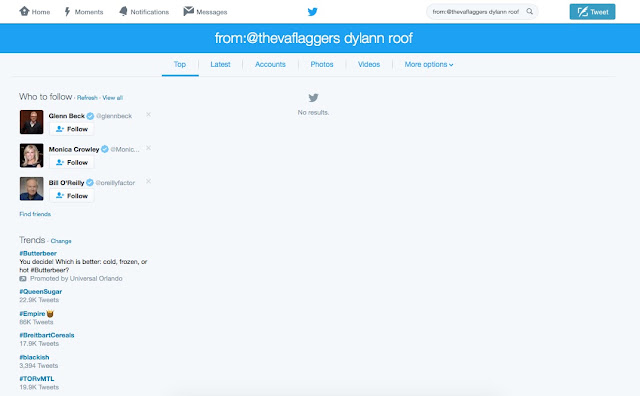Click the @oreillyfactor handle
This screenshot has height=396, width=640.
115,183
